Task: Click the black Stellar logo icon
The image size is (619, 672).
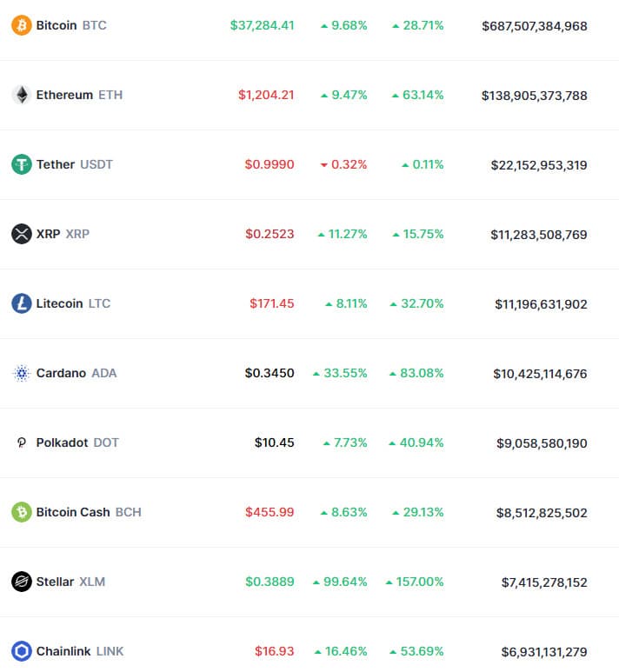Action: click(x=22, y=582)
